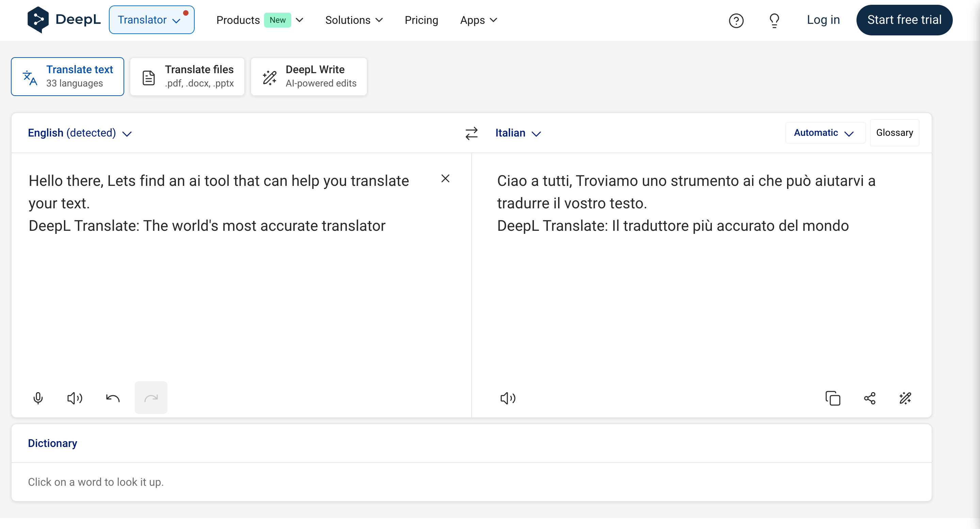
Task: Expand the Apps menu
Action: tap(478, 20)
